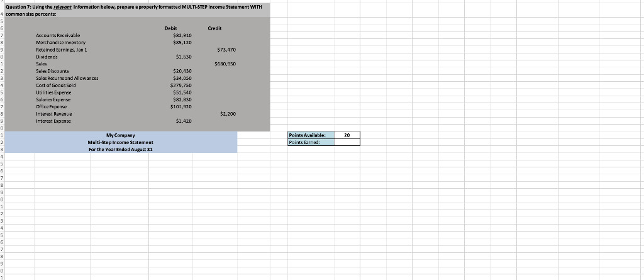Click the Debit column header cell
Image resolution: width=644 pixels, height=280 pixels.
tap(170, 28)
